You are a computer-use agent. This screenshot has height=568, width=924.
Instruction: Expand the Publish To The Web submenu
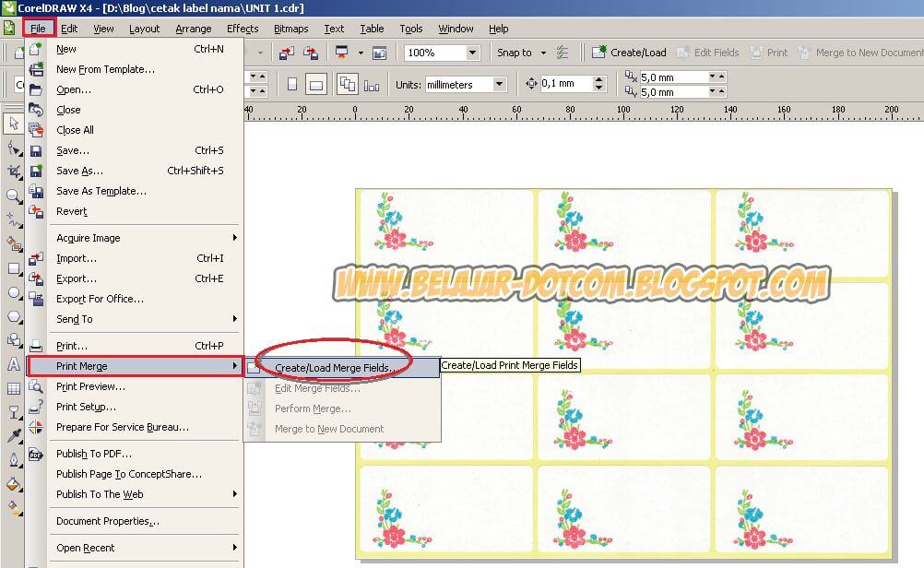coord(234,493)
